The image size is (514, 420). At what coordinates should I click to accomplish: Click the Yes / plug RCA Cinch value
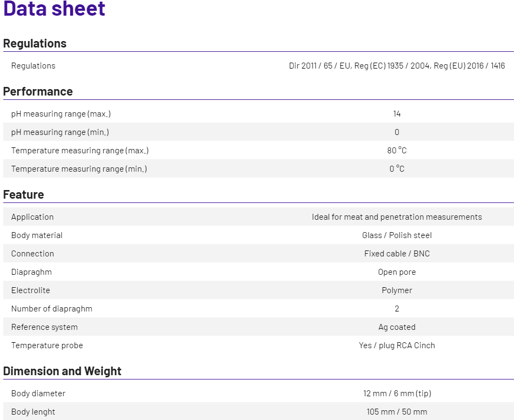397,346
